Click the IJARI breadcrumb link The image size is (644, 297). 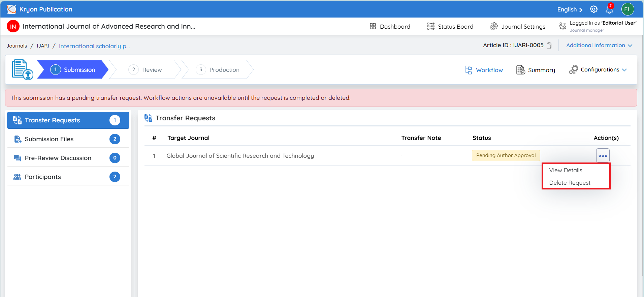tap(43, 46)
